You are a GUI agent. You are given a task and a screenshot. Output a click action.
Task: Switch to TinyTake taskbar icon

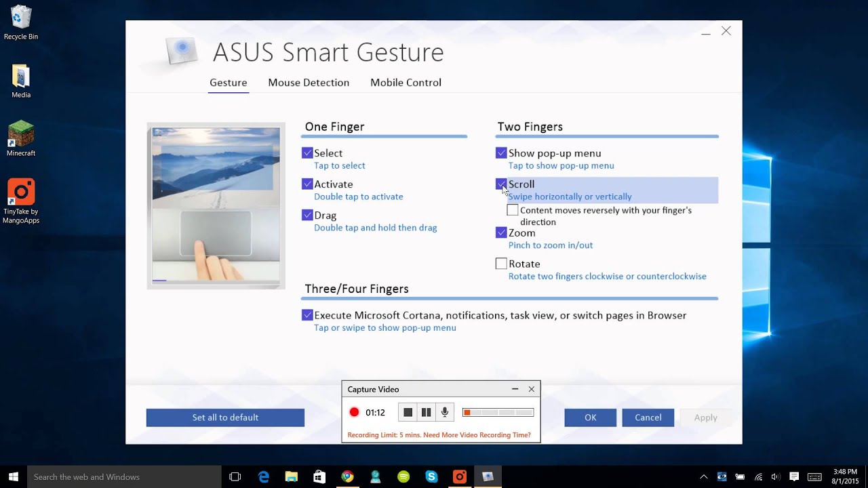[460, 476]
